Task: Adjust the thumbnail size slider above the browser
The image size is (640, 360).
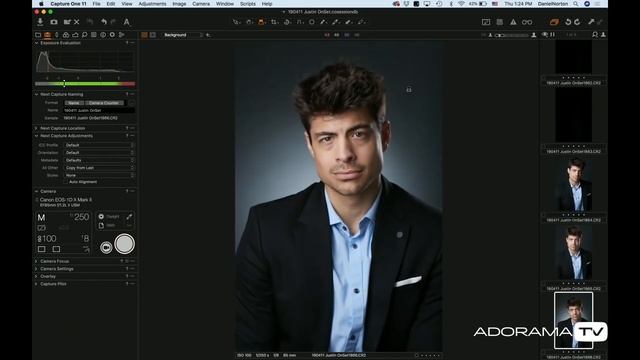Action: [x=512, y=36]
